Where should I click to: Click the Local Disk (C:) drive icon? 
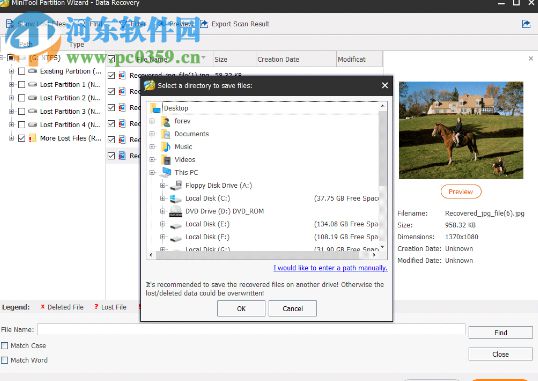click(176, 198)
